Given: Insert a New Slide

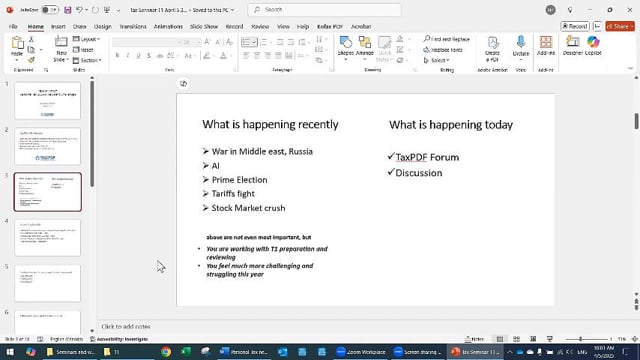Looking at the screenshot, I should (x=61, y=49).
